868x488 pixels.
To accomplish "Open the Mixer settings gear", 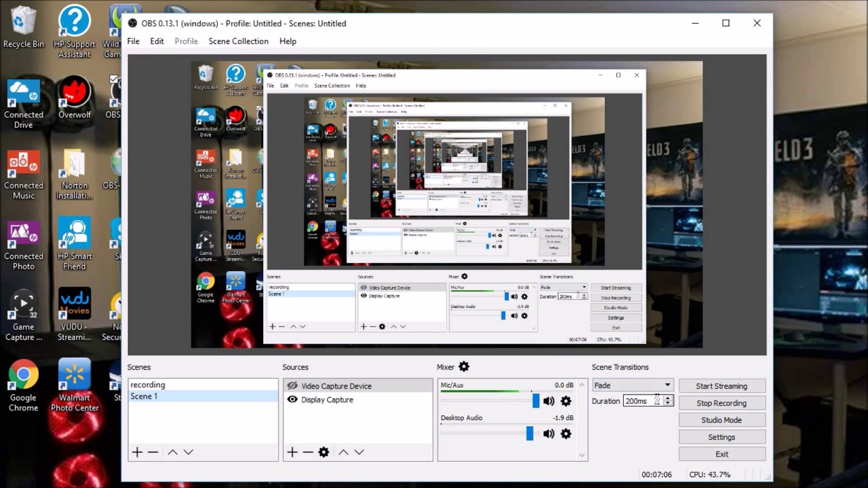I will pyautogui.click(x=464, y=367).
